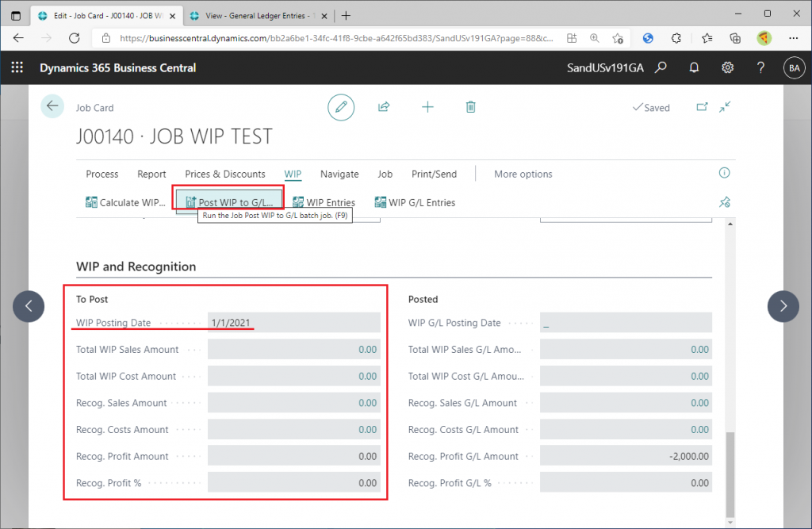Click the Recog. Profit G/L Amount field
This screenshot has height=529, width=812.
[x=626, y=456]
